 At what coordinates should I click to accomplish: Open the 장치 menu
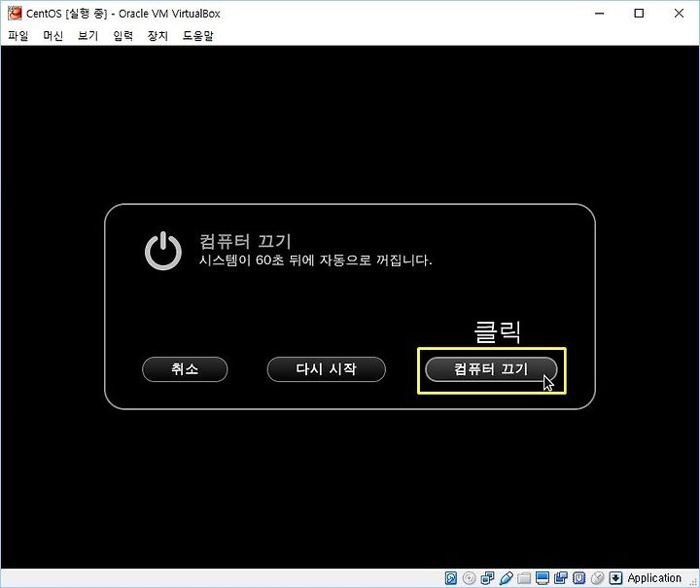click(157, 36)
